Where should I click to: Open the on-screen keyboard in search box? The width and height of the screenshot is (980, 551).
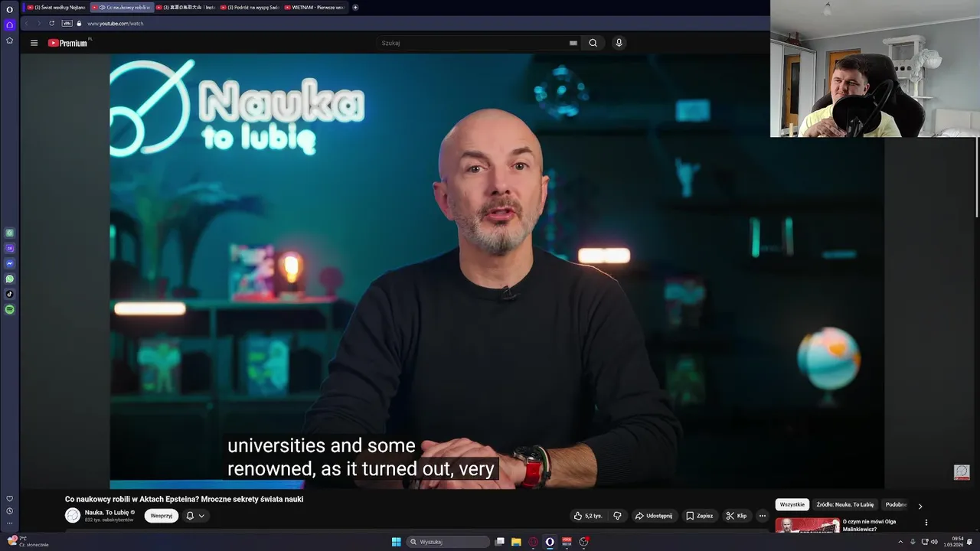[573, 43]
